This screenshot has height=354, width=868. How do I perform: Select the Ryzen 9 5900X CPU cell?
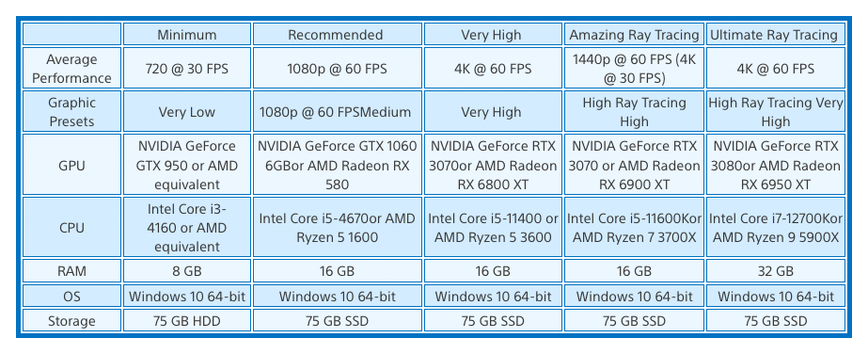(776, 227)
